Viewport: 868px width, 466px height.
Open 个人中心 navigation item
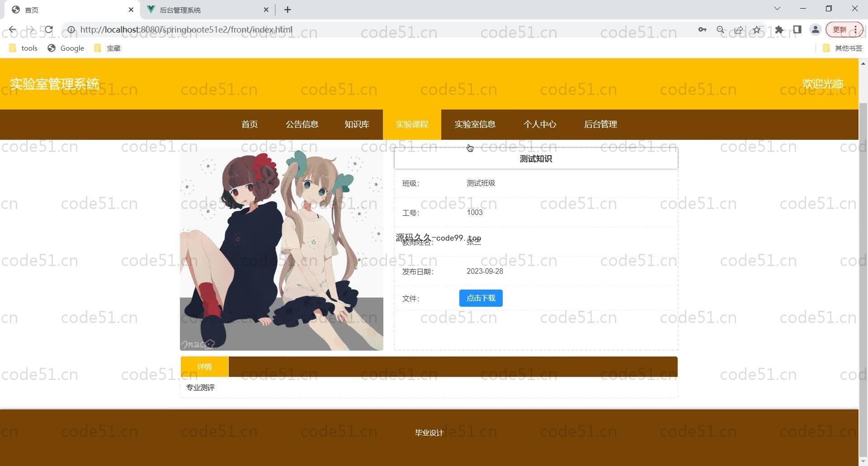click(540, 124)
